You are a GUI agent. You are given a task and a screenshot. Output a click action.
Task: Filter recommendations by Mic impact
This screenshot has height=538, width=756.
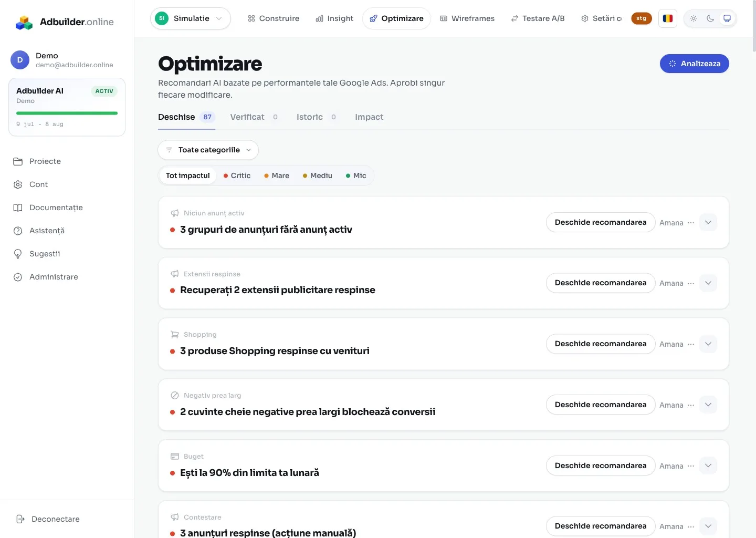356,175
